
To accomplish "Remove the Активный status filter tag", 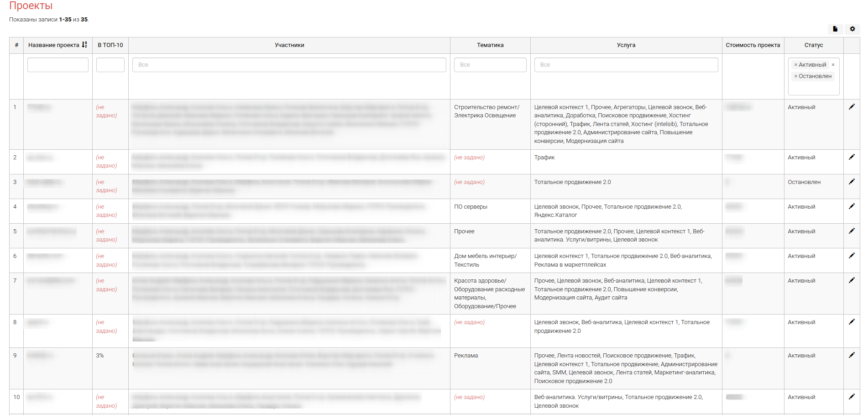I will coord(796,65).
